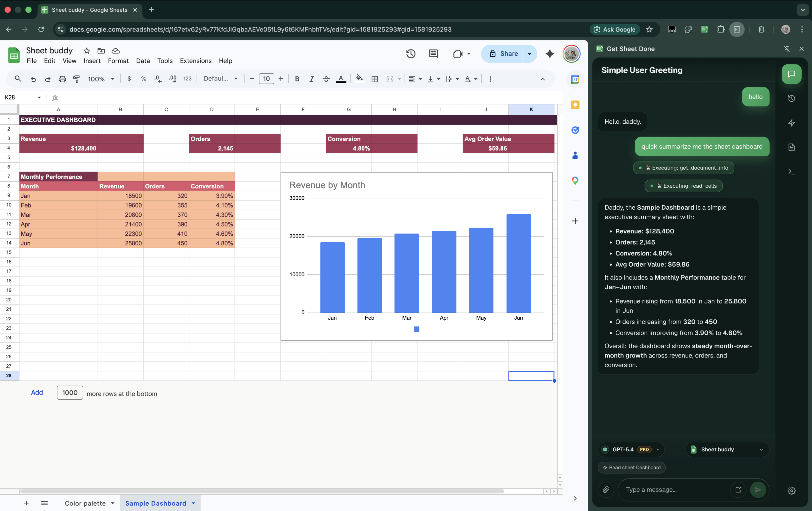The height and width of the screenshot is (511, 812).
Task: Open document icon in Get Sheet Done sidebar
Action: click(x=791, y=147)
